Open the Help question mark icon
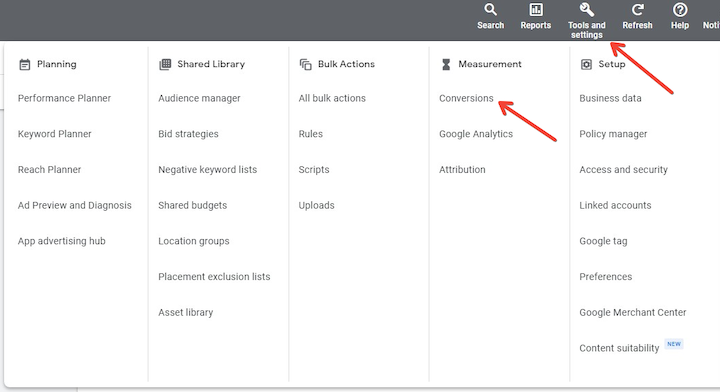 point(680,10)
